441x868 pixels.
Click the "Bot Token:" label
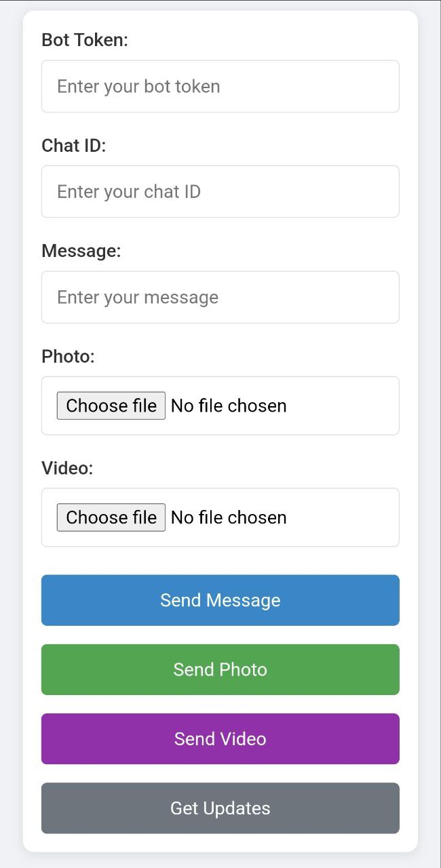pyautogui.click(x=85, y=40)
